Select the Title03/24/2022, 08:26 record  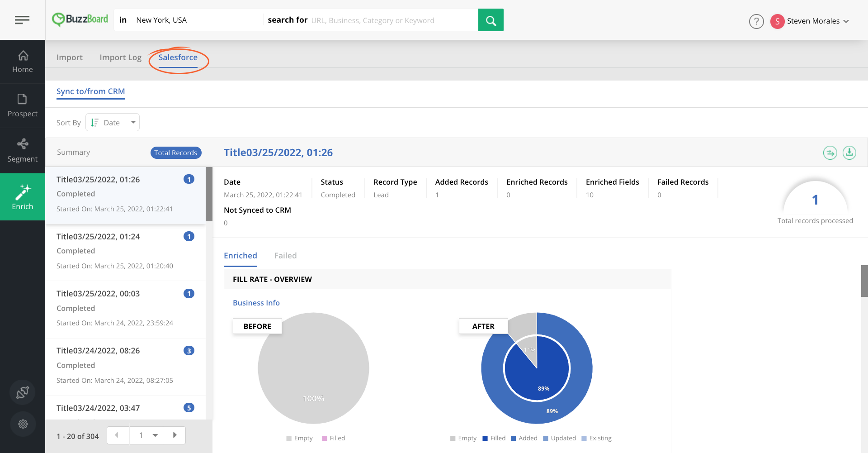point(125,367)
